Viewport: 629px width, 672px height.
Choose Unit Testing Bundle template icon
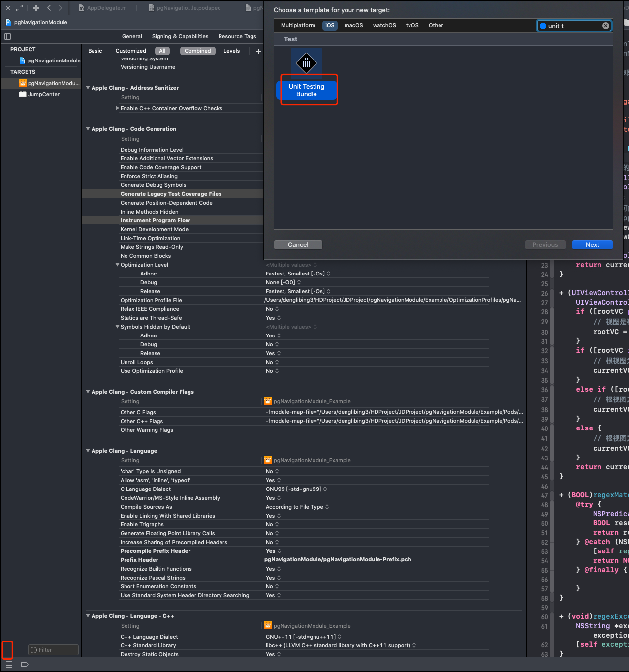(306, 63)
